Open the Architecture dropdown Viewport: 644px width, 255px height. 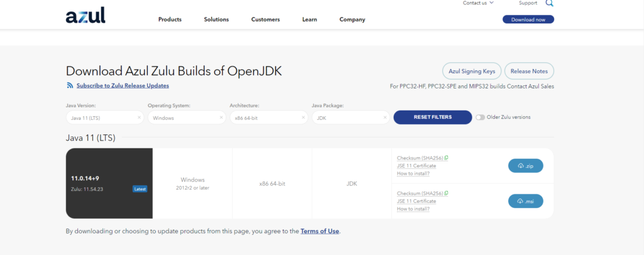coord(269,117)
